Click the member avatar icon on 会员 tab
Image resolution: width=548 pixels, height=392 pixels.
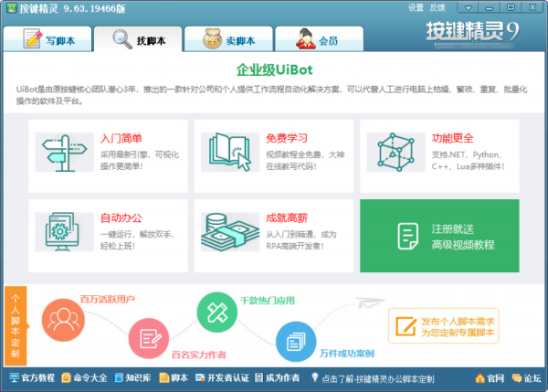[305, 38]
